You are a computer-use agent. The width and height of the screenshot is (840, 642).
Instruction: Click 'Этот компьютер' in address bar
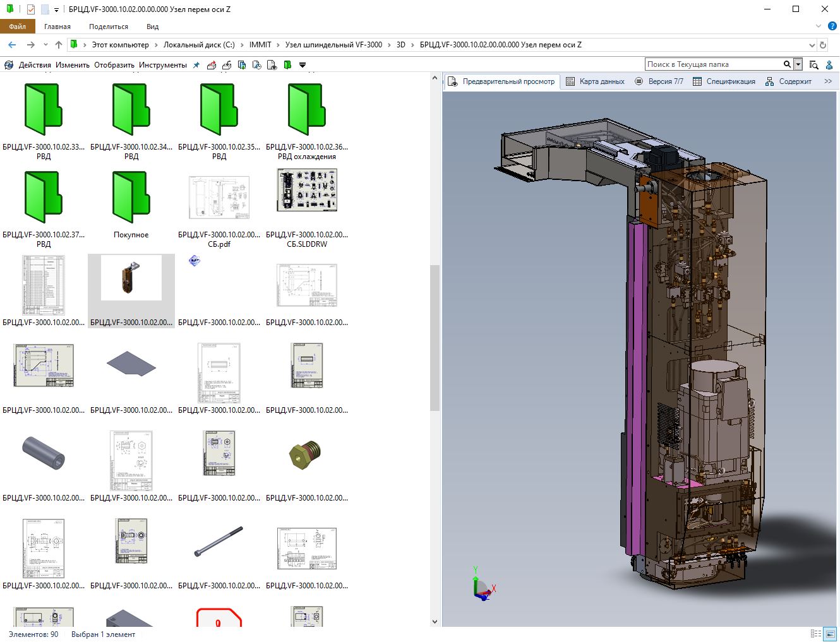(121, 45)
